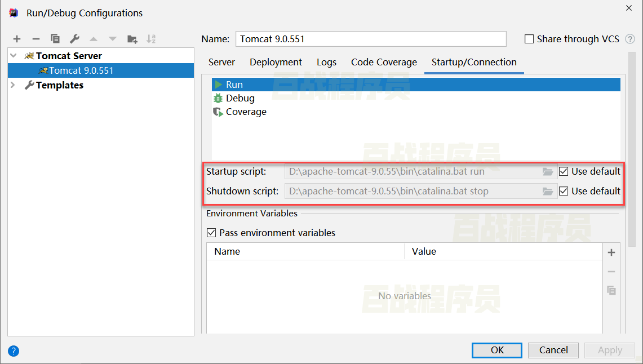Click the Name input field
The image size is (643, 364).
pyautogui.click(x=370, y=39)
